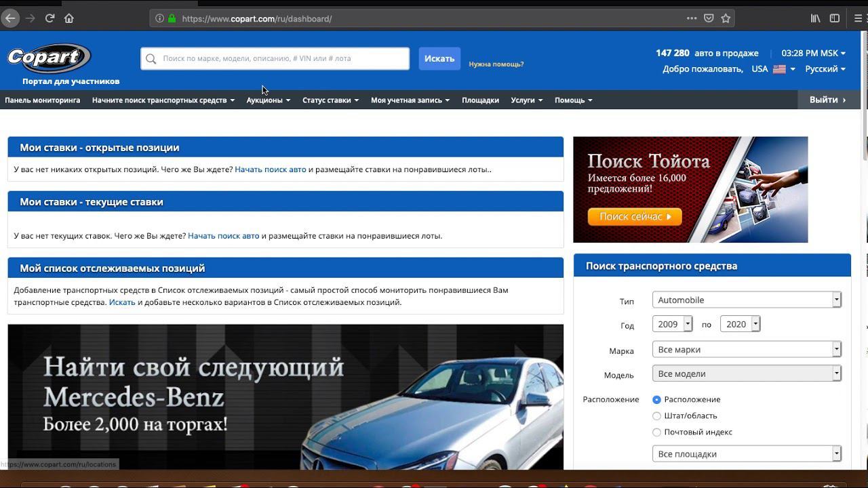Bookmark this page with the star icon
The image size is (868, 488).
coord(726,18)
